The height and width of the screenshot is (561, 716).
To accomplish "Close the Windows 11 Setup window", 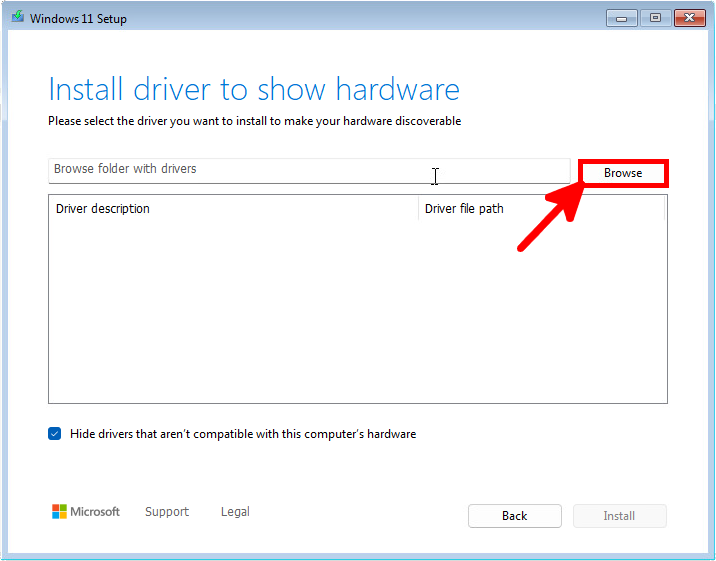I will [690, 18].
